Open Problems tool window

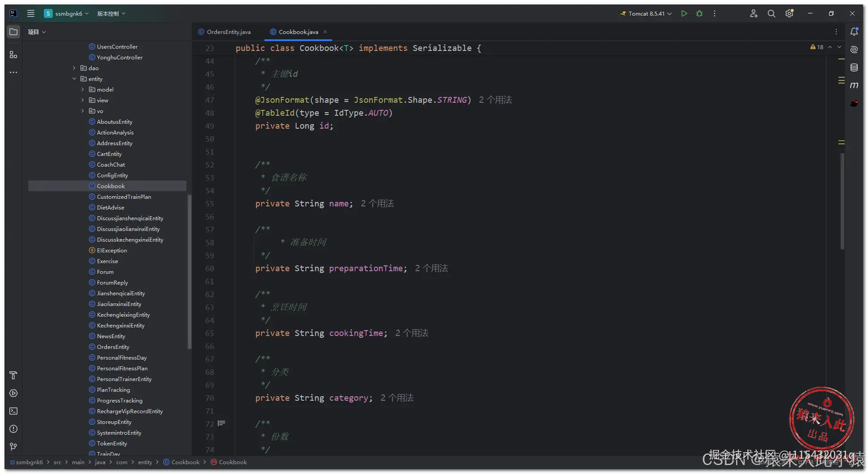(x=13, y=429)
